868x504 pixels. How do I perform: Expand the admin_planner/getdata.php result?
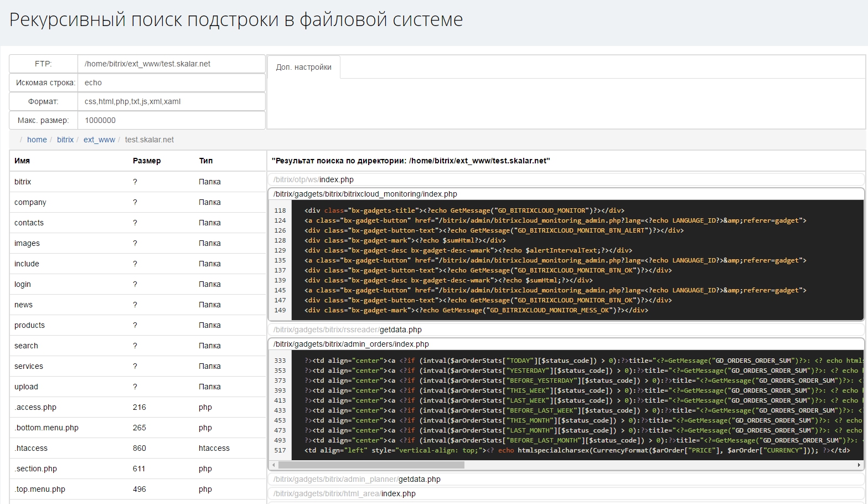point(357,479)
